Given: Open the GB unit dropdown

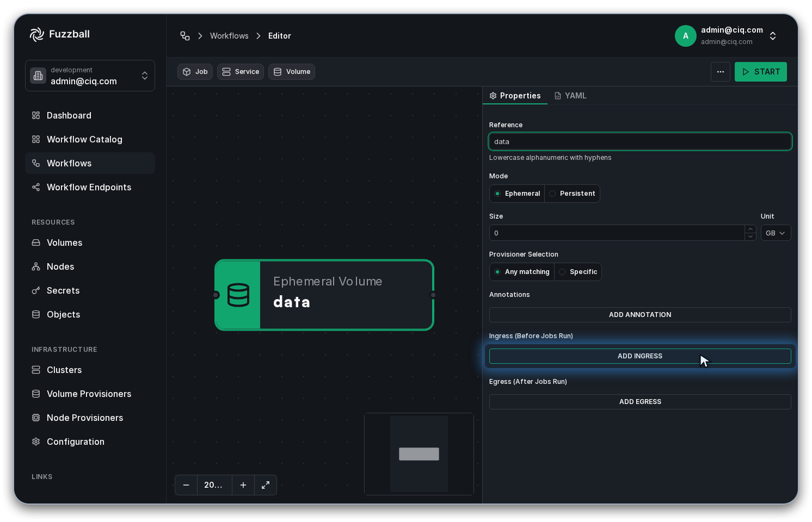Looking at the screenshot, I should point(776,233).
